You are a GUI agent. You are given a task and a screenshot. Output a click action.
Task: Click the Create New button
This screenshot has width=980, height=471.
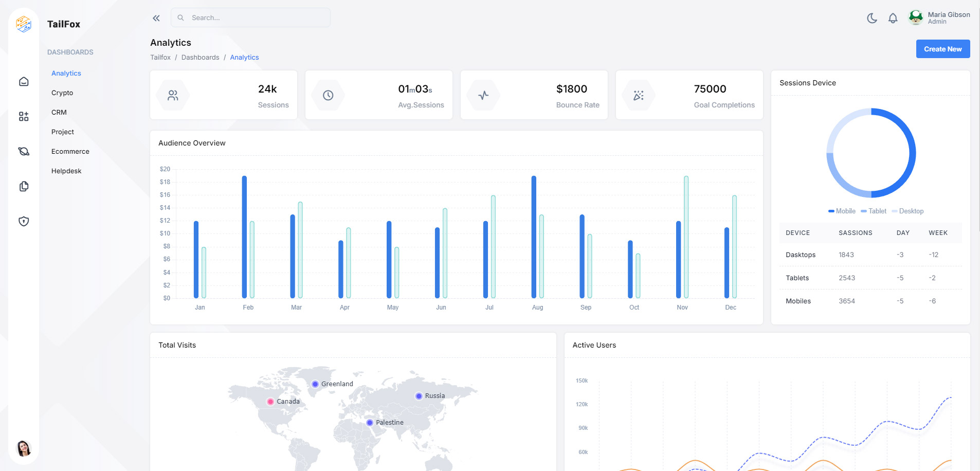[942, 49]
